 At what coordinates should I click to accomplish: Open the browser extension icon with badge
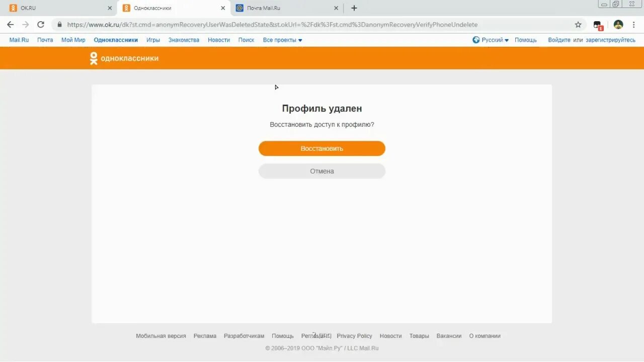pyautogui.click(x=598, y=25)
